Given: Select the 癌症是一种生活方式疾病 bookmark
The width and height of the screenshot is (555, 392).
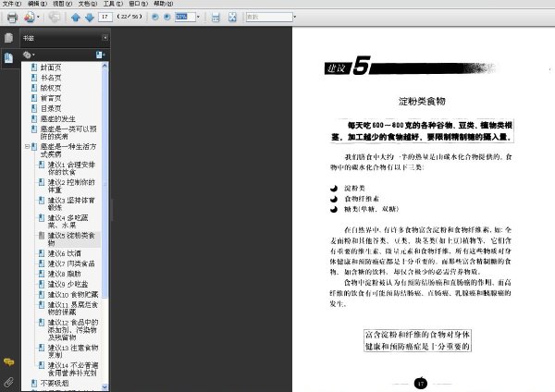Looking at the screenshot, I should tap(68, 151).
